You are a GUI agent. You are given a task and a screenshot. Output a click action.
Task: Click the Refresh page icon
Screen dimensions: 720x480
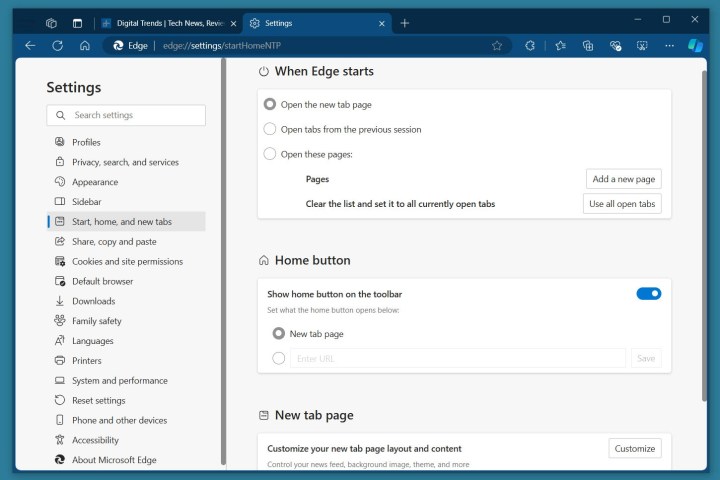tap(57, 45)
